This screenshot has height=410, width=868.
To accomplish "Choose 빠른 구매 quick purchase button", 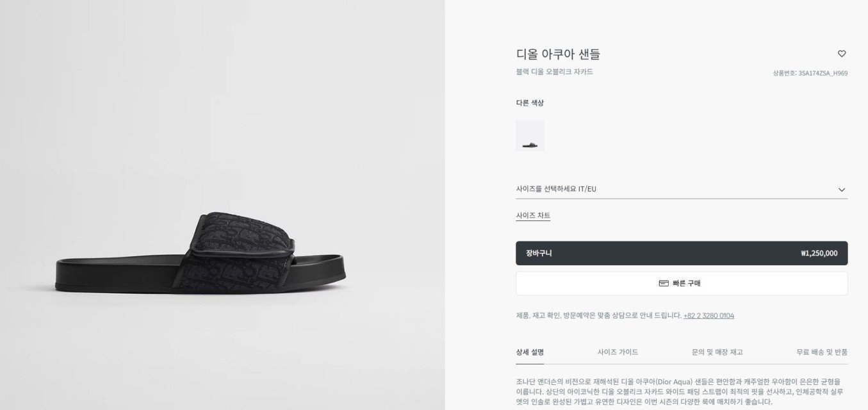I will pyautogui.click(x=682, y=283).
